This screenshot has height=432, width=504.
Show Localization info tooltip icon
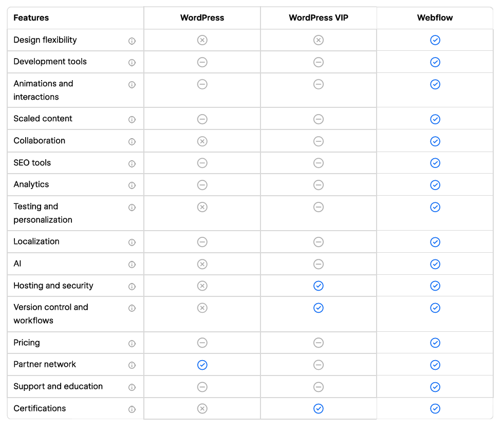point(132,242)
